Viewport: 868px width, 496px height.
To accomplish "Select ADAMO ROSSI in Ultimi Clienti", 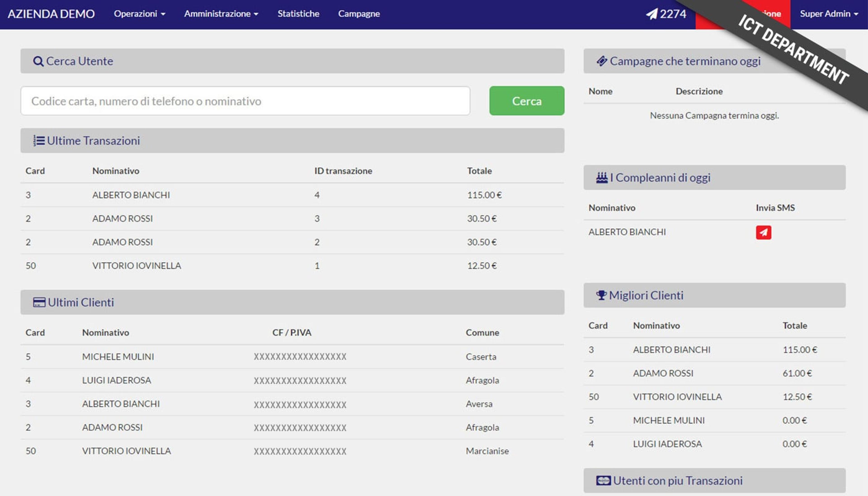I will click(112, 427).
